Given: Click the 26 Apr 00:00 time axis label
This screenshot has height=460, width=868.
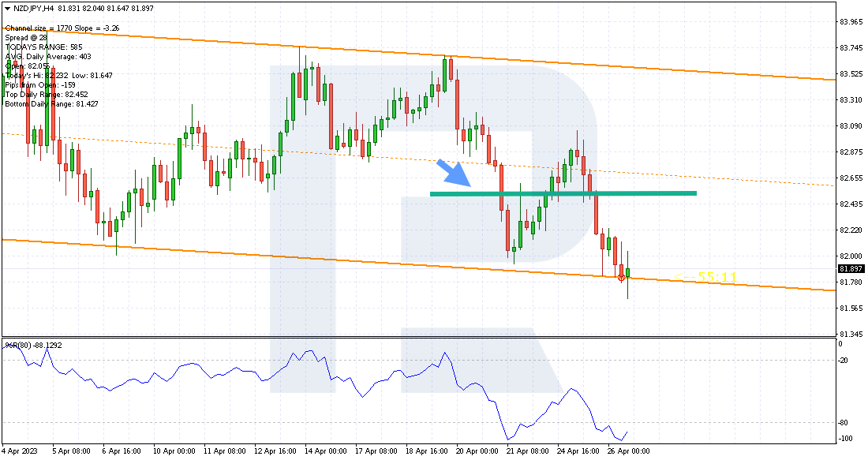Looking at the screenshot, I should (x=628, y=451).
